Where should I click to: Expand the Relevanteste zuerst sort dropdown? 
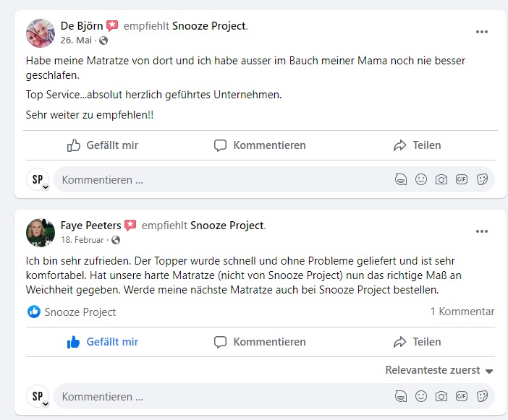(439, 370)
